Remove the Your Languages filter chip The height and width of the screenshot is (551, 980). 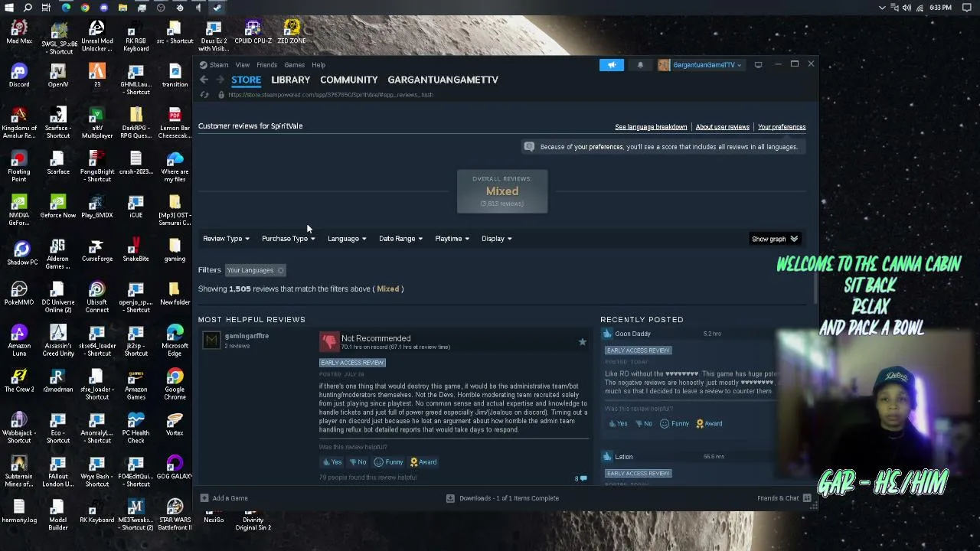[x=280, y=270]
